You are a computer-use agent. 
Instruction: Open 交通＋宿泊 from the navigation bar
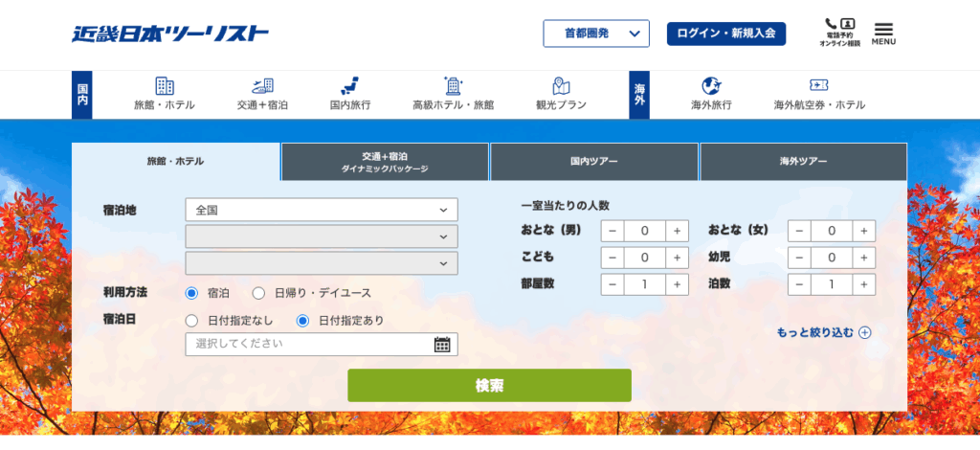[x=262, y=86]
